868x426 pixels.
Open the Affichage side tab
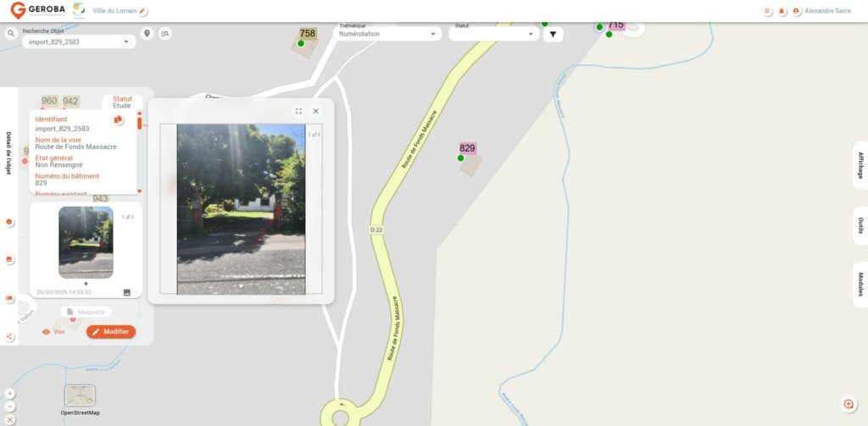pos(860,165)
